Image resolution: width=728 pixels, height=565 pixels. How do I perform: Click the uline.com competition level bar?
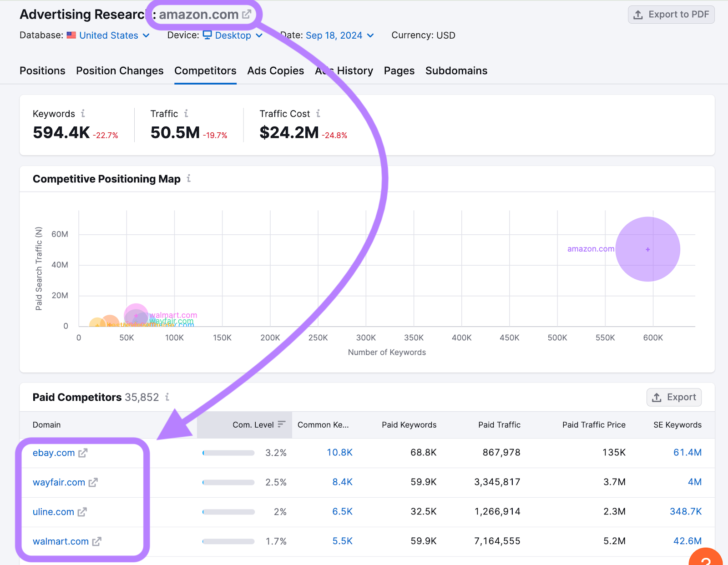point(228,512)
